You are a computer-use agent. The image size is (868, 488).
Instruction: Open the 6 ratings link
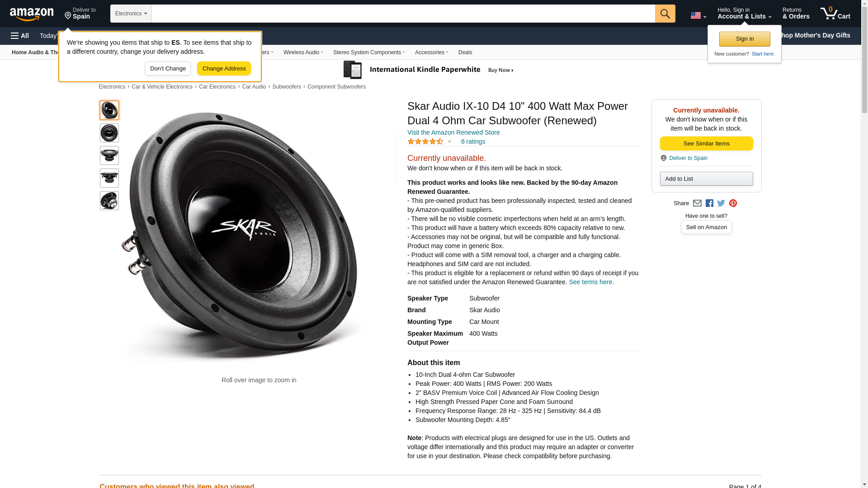point(473,141)
